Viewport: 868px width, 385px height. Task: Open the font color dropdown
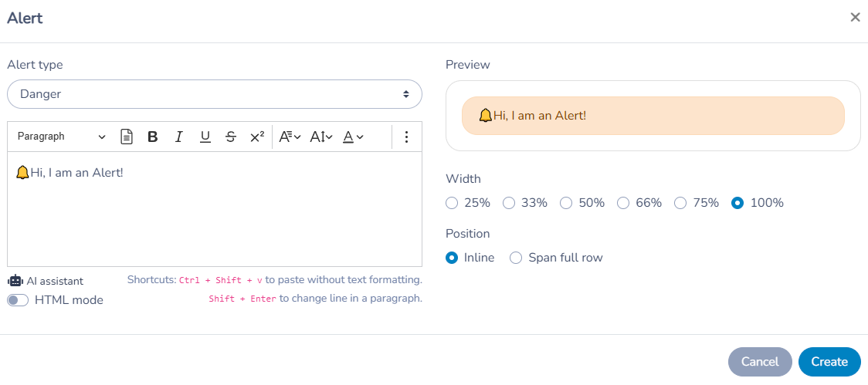click(353, 137)
